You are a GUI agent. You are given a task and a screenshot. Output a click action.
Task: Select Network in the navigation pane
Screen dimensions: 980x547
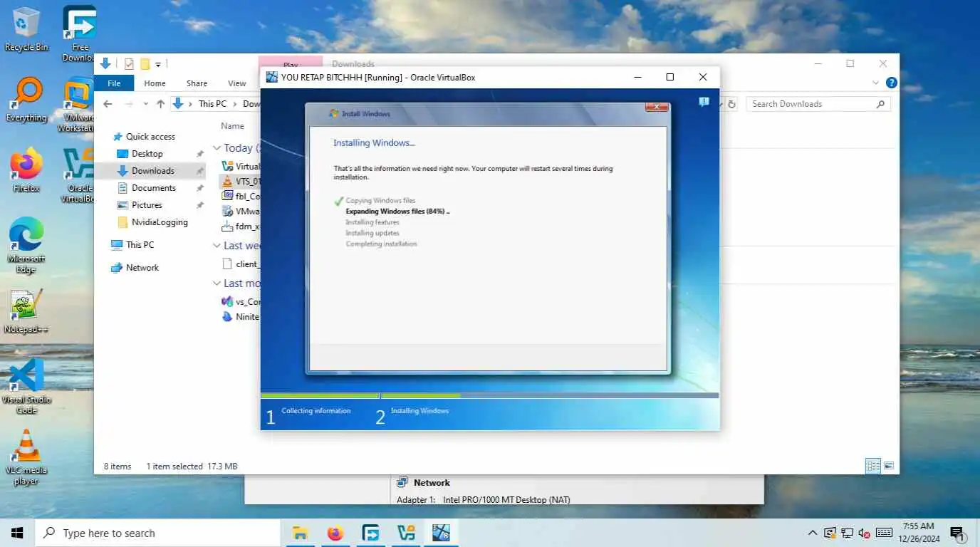[x=142, y=268]
